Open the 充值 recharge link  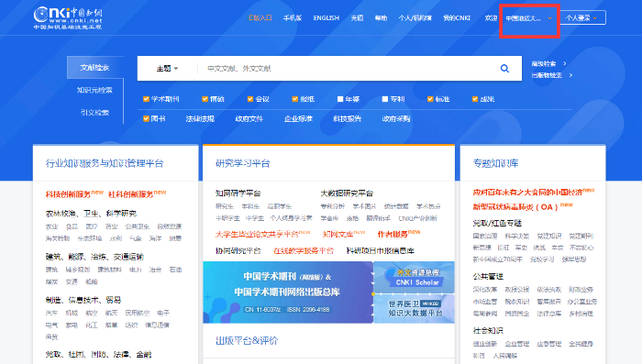(x=357, y=18)
